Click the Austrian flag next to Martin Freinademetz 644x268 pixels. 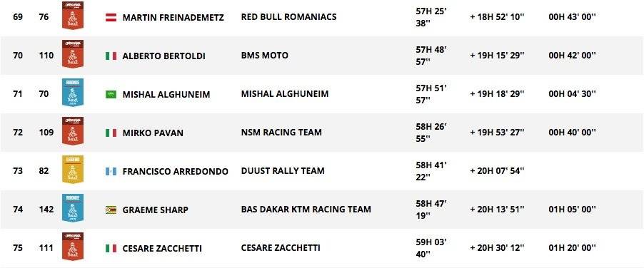pos(111,18)
